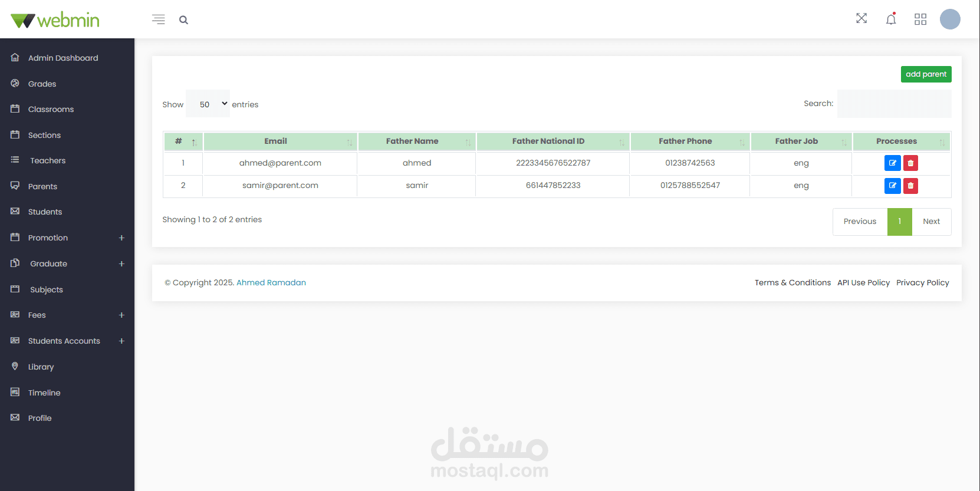Click the fullscreen expand icon
This screenshot has height=491, width=980.
861,18
